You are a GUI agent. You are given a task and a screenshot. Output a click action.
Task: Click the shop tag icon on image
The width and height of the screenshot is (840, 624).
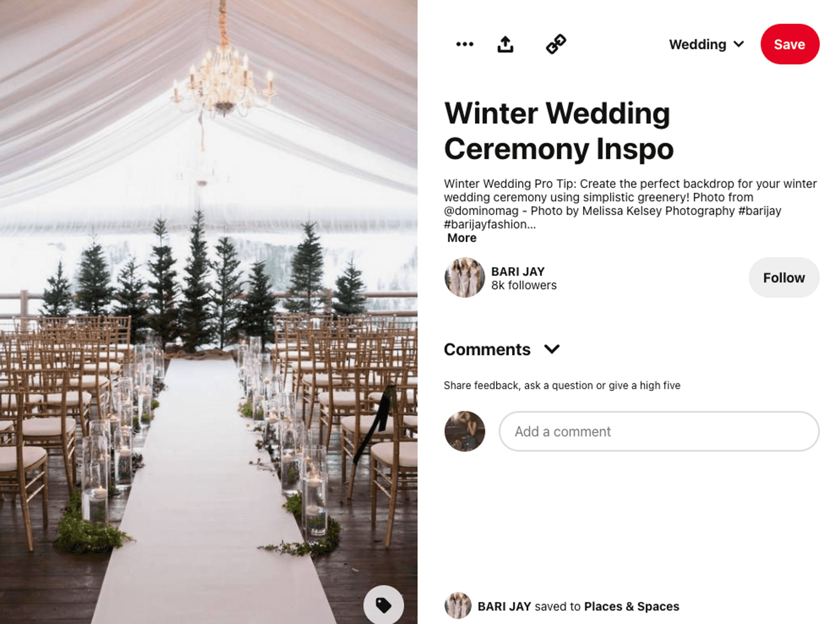(x=383, y=605)
